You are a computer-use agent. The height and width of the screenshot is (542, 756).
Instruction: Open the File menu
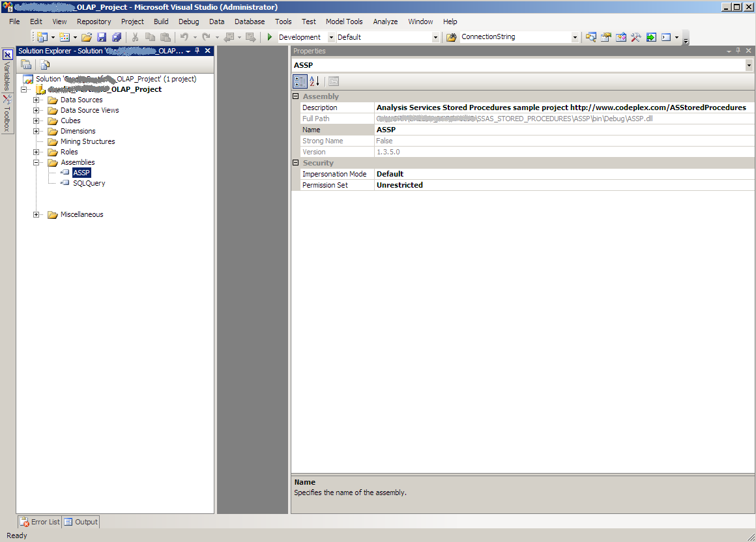[14, 21]
